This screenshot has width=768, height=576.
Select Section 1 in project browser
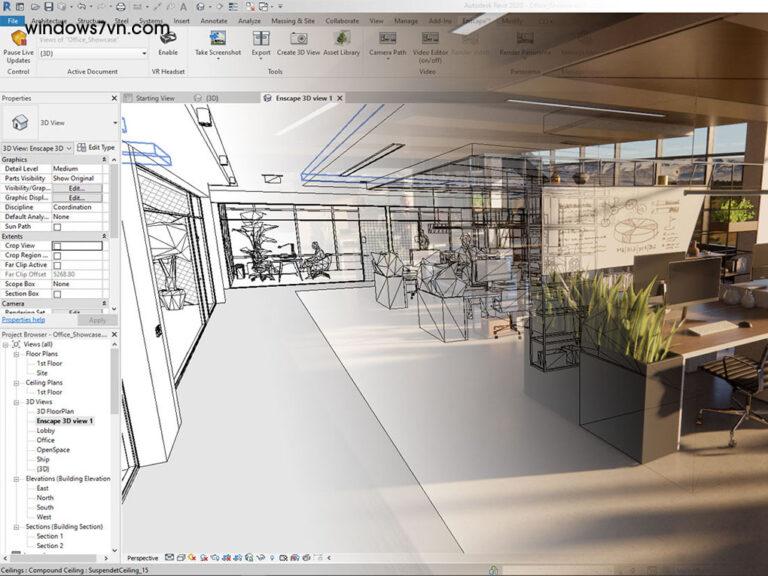click(49, 536)
